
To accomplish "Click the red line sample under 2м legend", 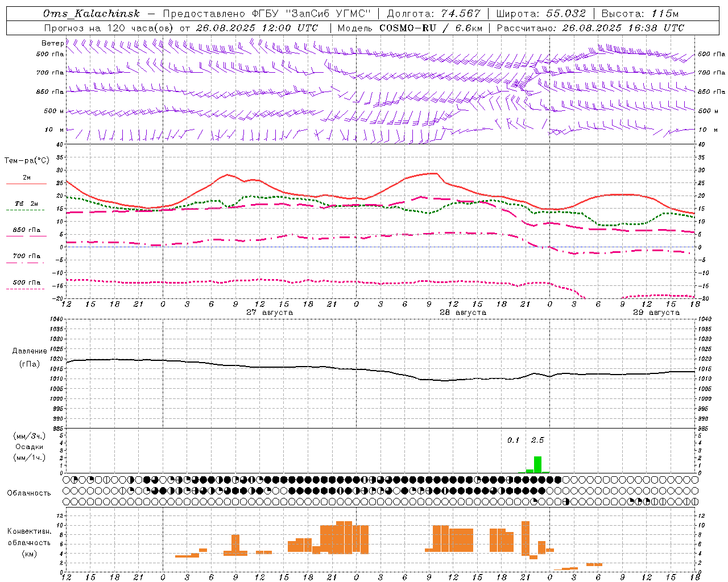I will point(26,184).
